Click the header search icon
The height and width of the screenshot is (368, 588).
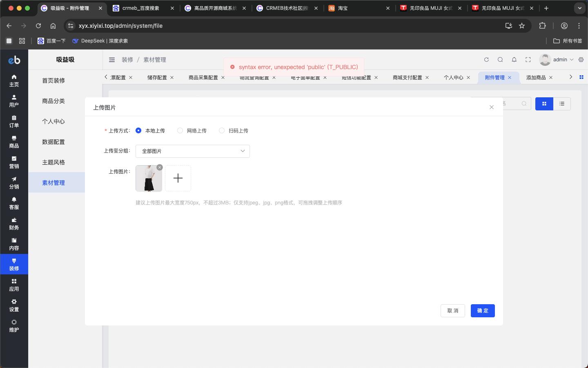pyautogui.click(x=500, y=60)
